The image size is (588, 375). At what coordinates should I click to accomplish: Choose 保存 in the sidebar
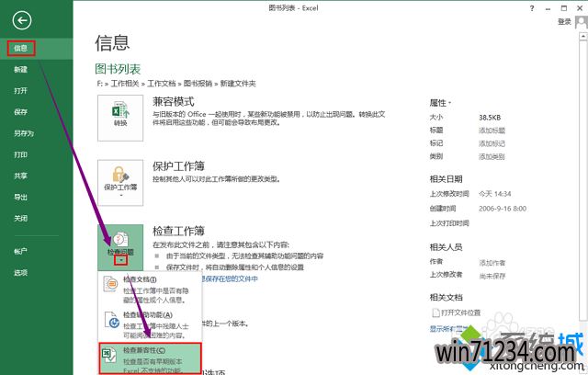click(20, 112)
